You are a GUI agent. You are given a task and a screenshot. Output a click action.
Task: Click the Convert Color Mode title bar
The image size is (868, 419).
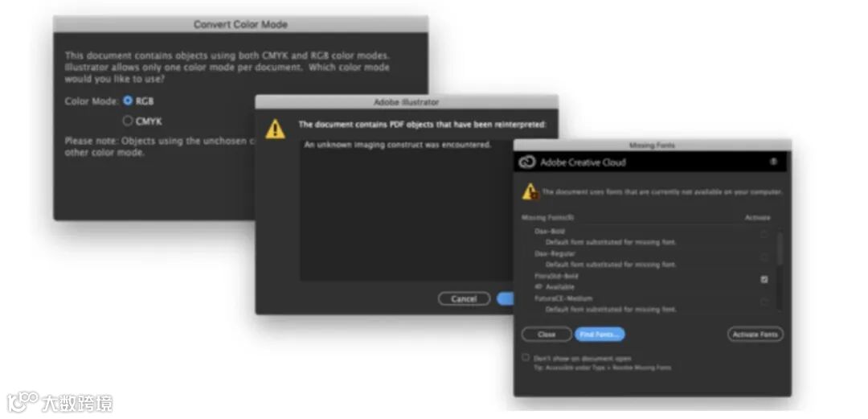pyautogui.click(x=240, y=24)
